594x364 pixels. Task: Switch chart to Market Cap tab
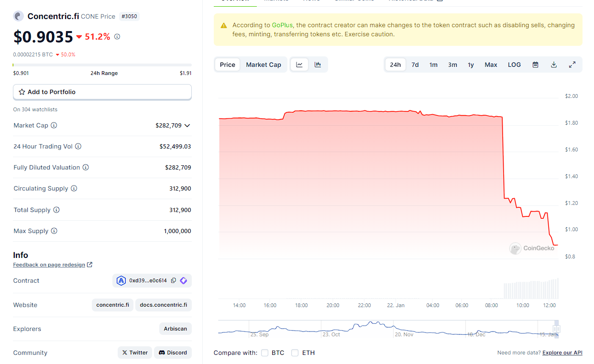pyautogui.click(x=263, y=65)
